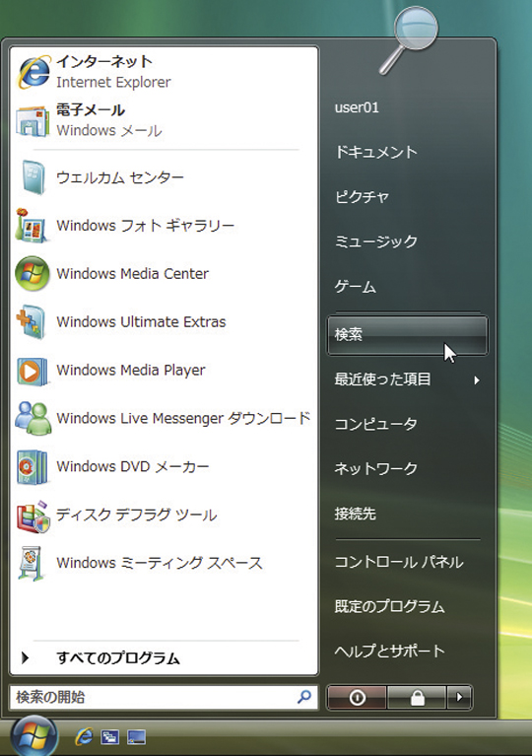The image size is (532, 756).
Task: Click the 検索の開始 search field
Action: [164, 697]
